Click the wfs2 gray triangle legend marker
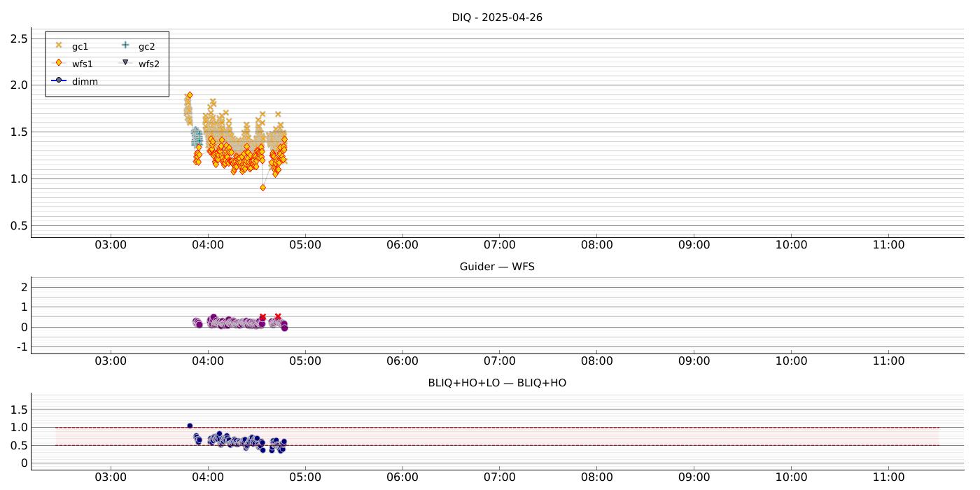This screenshot has width=980, height=490. point(125,63)
